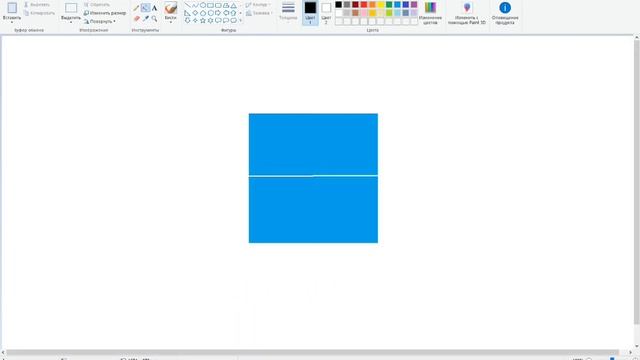640x360 pixels.
Task: Click the Paste (Вставить) clipboard icon
Action: click(x=12, y=8)
